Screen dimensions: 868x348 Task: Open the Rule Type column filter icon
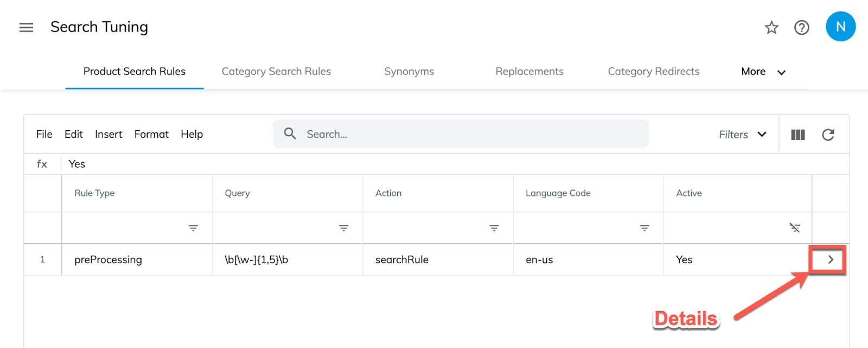pyautogui.click(x=193, y=228)
